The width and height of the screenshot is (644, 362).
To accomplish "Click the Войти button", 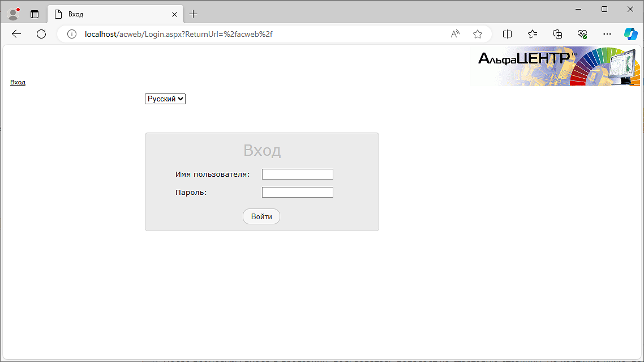I will point(261,216).
